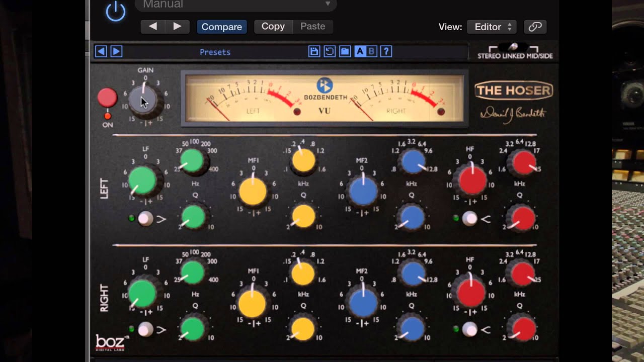
Task: Click the Copy button
Action: (x=273, y=27)
